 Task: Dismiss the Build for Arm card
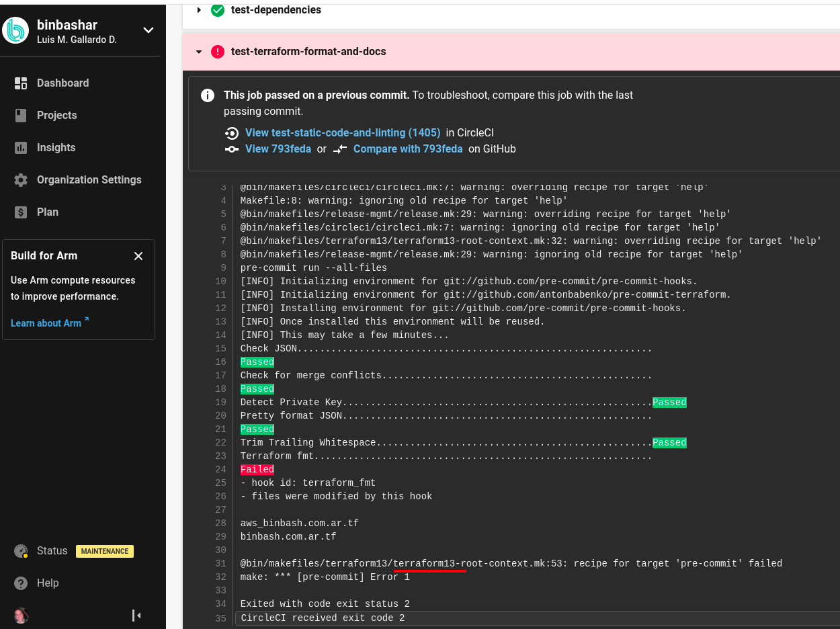click(138, 255)
